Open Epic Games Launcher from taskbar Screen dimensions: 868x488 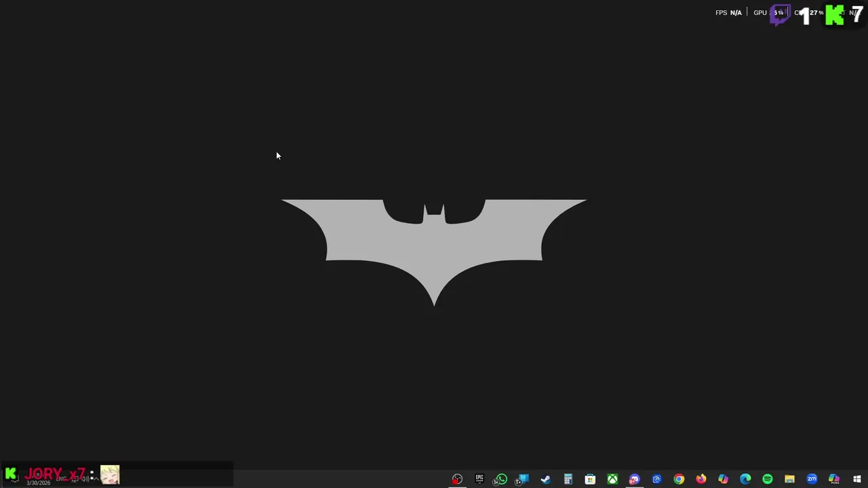pyautogui.click(x=479, y=479)
